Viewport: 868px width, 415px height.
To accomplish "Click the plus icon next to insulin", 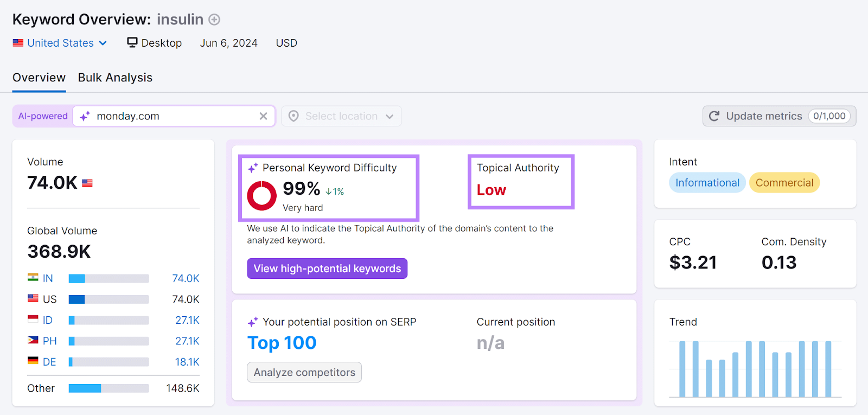I will pyautogui.click(x=214, y=20).
